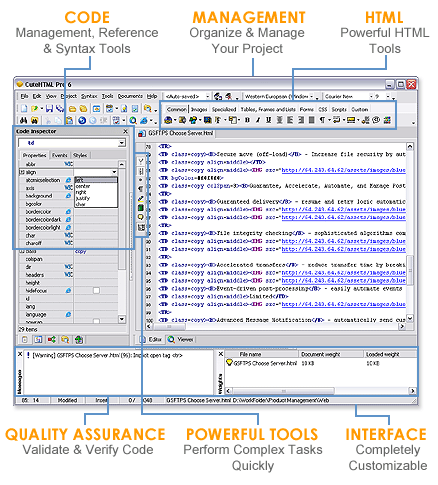Click the Paste clipboard icon
This screenshot has width=438, height=485.
(69, 120)
